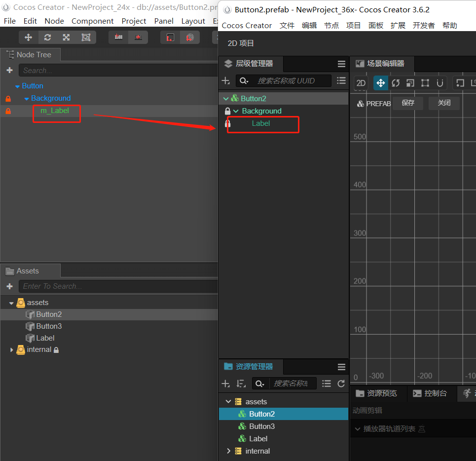This screenshot has width=476, height=461.
Task: Click the refresh icon in 资源管理器 toolbar
Action: tap(341, 383)
